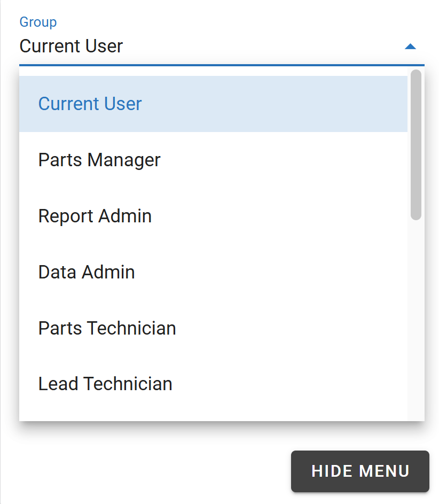This screenshot has width=439, height=504.
Task: Set group to Parts Manager
Action: click(x=99, y=160)
